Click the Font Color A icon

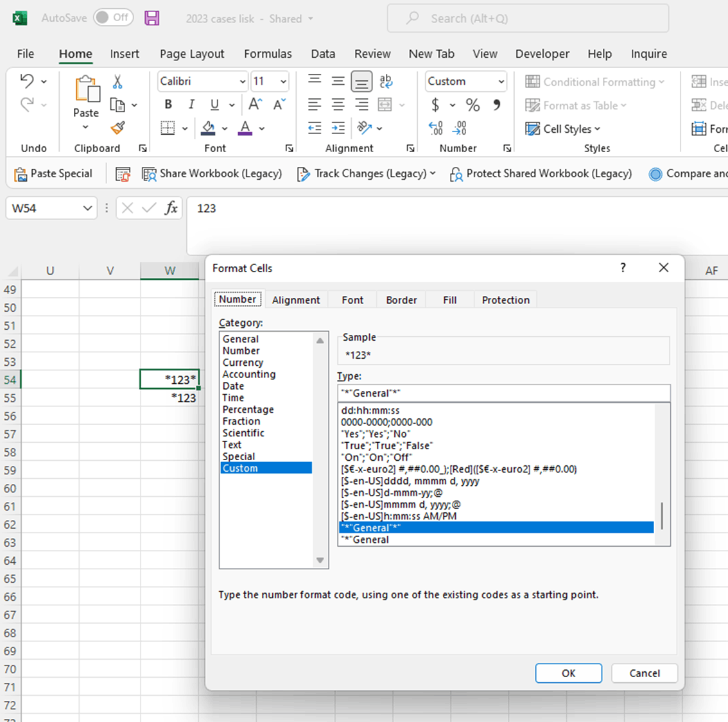[x=245, y=128]
